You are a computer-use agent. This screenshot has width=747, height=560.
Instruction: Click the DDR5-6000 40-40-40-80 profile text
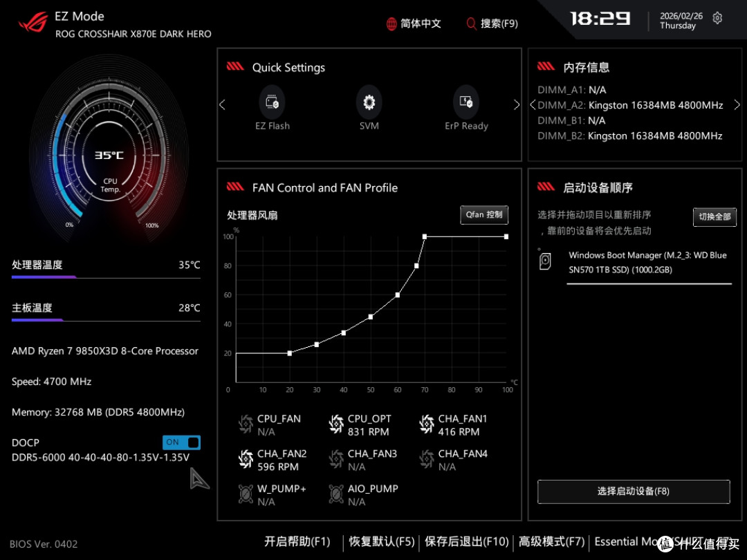pos(100,457)
